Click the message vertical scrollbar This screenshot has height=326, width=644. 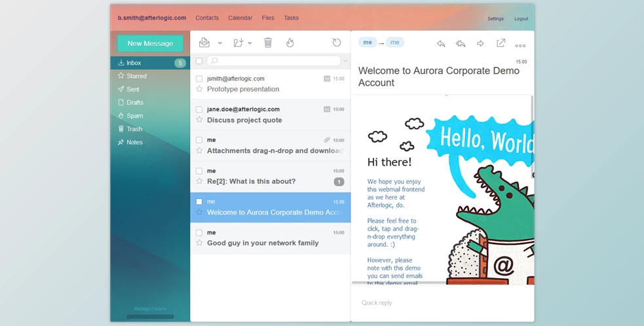point(533,136)
